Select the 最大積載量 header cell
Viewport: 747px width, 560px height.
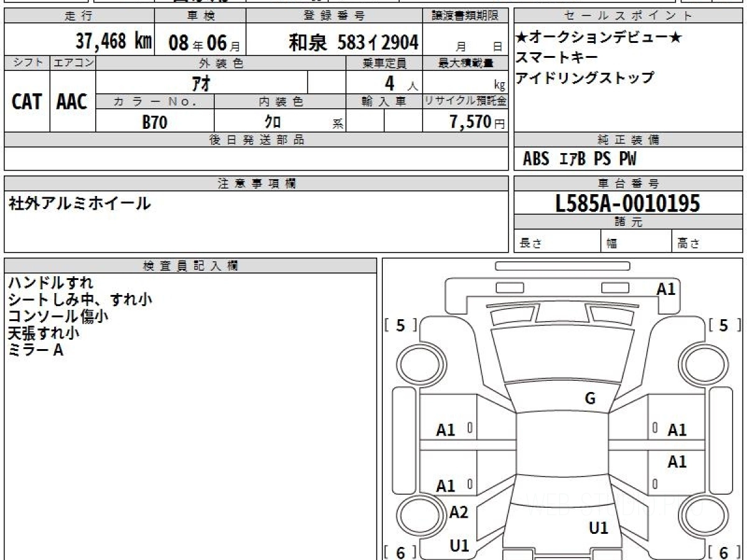466,63
